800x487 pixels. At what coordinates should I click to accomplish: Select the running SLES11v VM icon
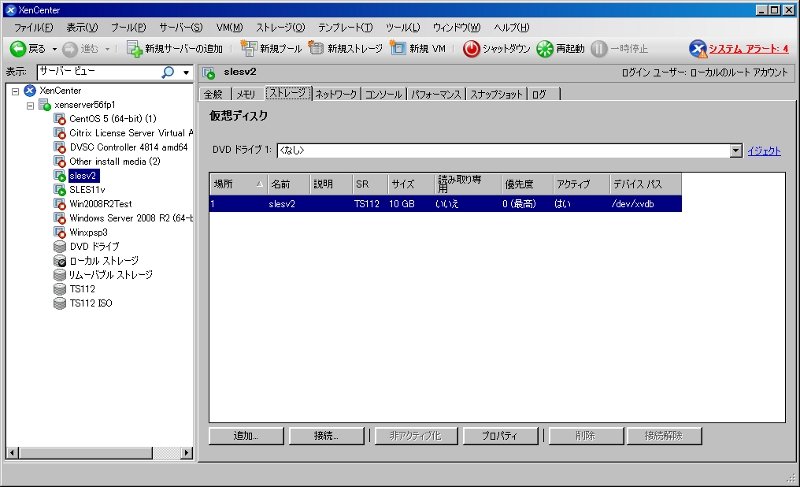[60, 190]
